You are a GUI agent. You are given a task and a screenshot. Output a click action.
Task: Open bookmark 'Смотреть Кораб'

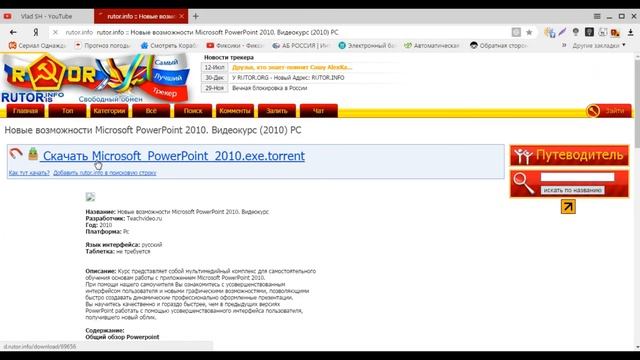click(169, 46)
